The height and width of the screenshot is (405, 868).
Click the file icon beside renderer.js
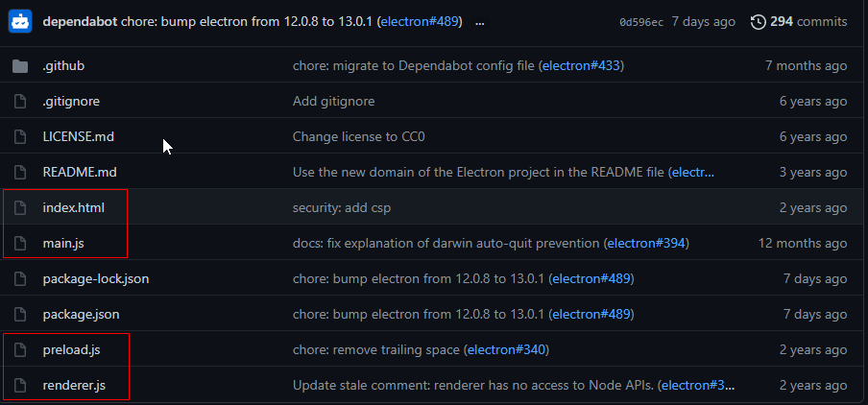(x=20, y=385)
